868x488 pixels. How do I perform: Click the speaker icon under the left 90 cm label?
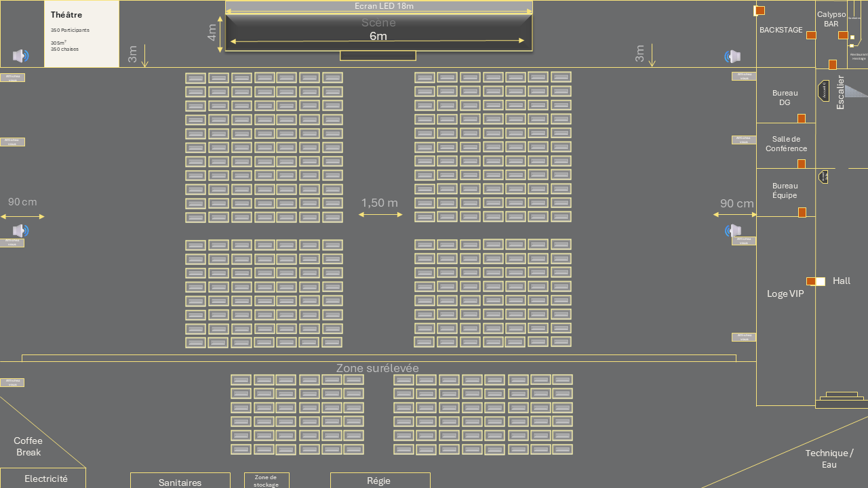[x=20, y=230]
